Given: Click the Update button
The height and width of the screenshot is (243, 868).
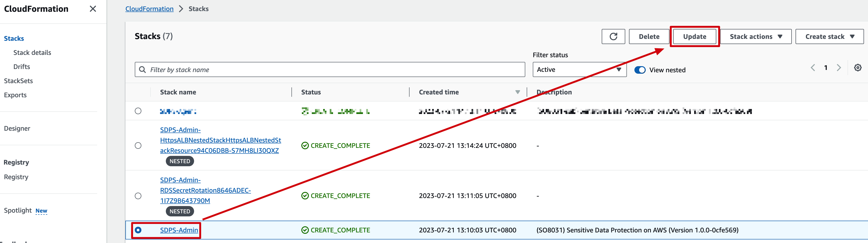Looking at the screenshot, I should click(694, 36).
